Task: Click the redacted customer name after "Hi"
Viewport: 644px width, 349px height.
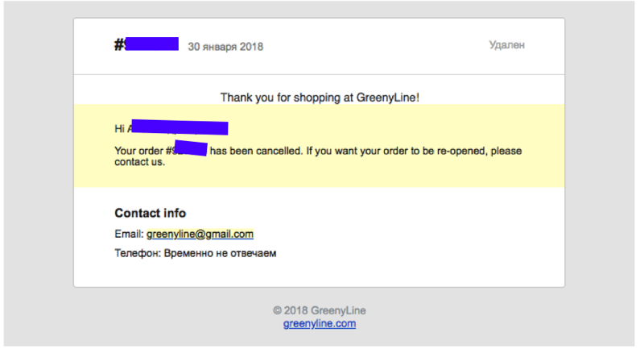Action: [180, 127]
